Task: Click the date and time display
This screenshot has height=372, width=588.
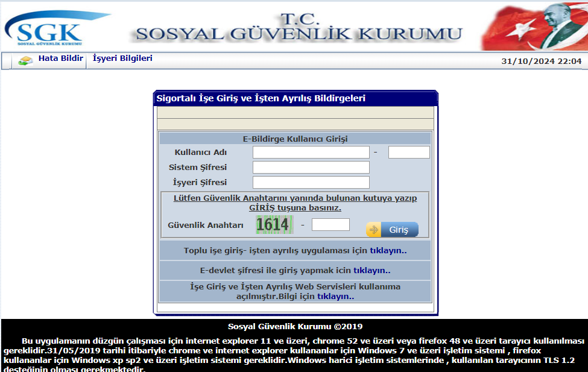Action: coord(541,61)
